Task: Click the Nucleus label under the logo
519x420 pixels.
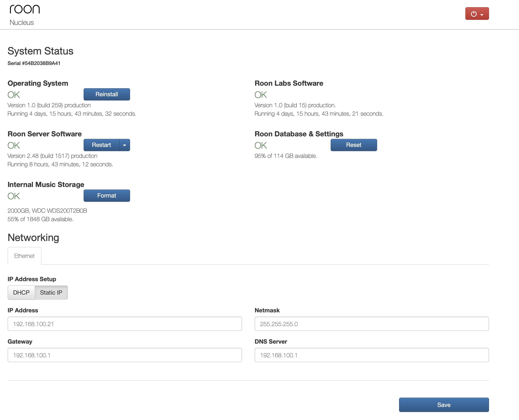Action: 22,23
